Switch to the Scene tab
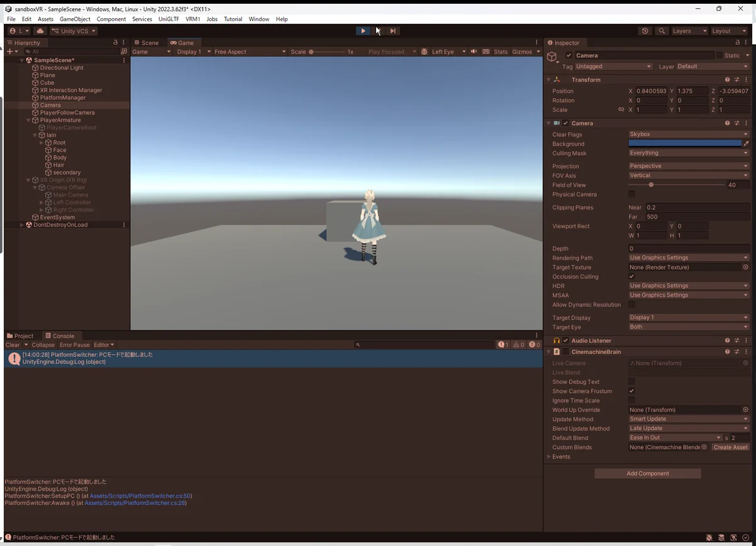Image resolution: width=756 pixels, height=546 pixels. point(146,43)
